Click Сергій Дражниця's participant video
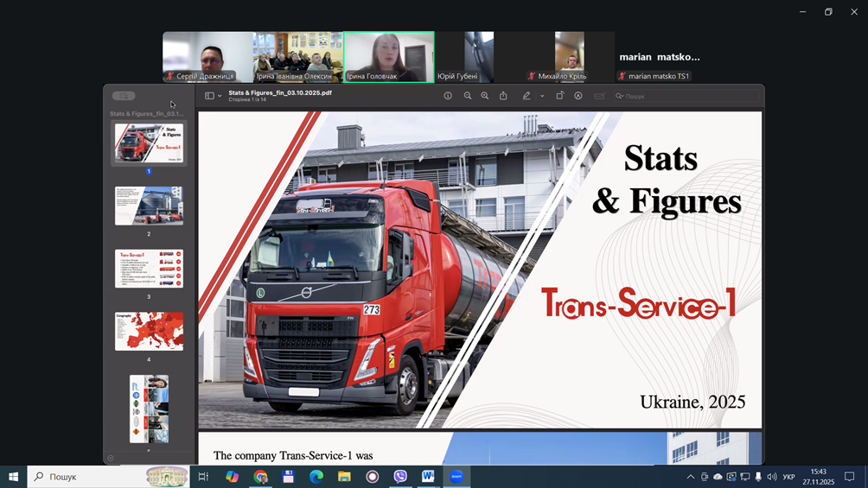The image size is (868, 488). click(207, 57)
